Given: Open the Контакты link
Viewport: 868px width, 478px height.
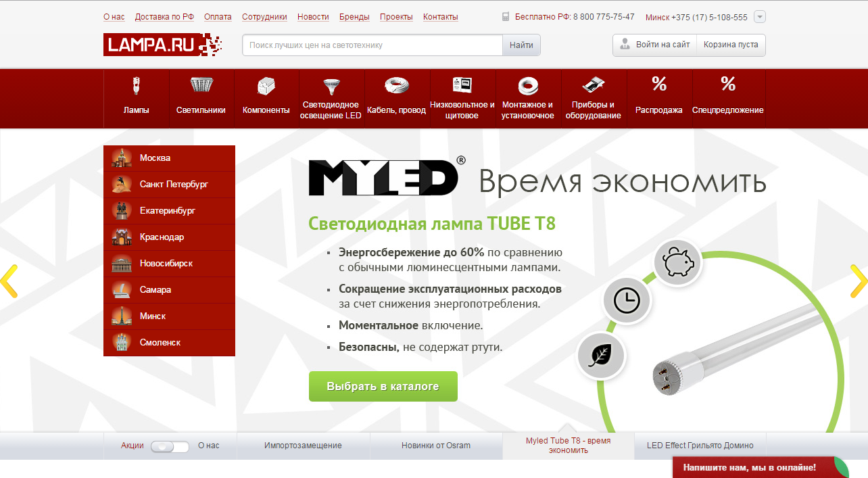Looking at the screenshot, I should (441, 17).
